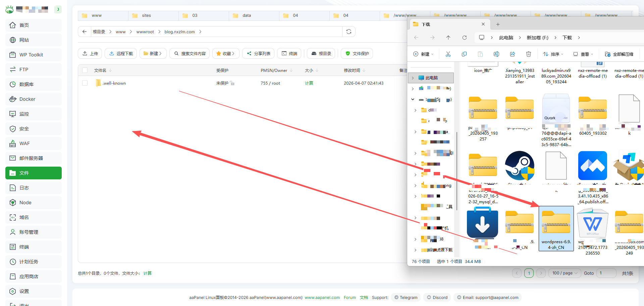Open the 排序 sort dropdown in Explorer

pos(553,54)
